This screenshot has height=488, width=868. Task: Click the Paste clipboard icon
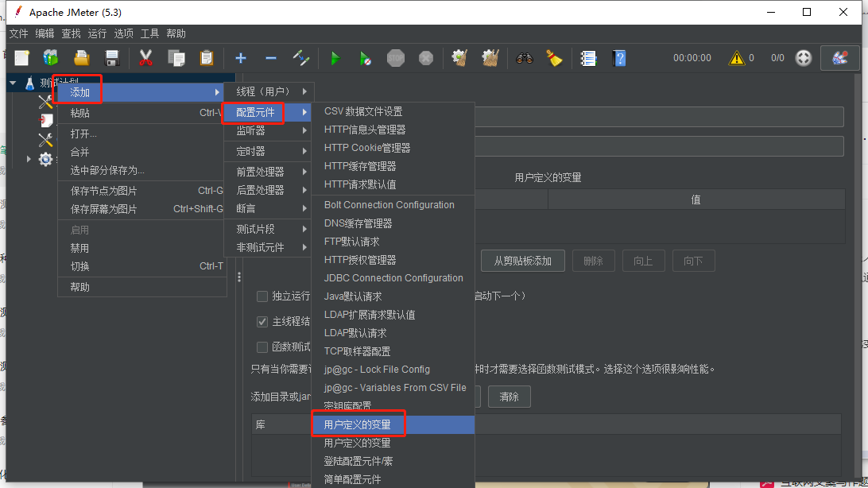coord(207,57)
